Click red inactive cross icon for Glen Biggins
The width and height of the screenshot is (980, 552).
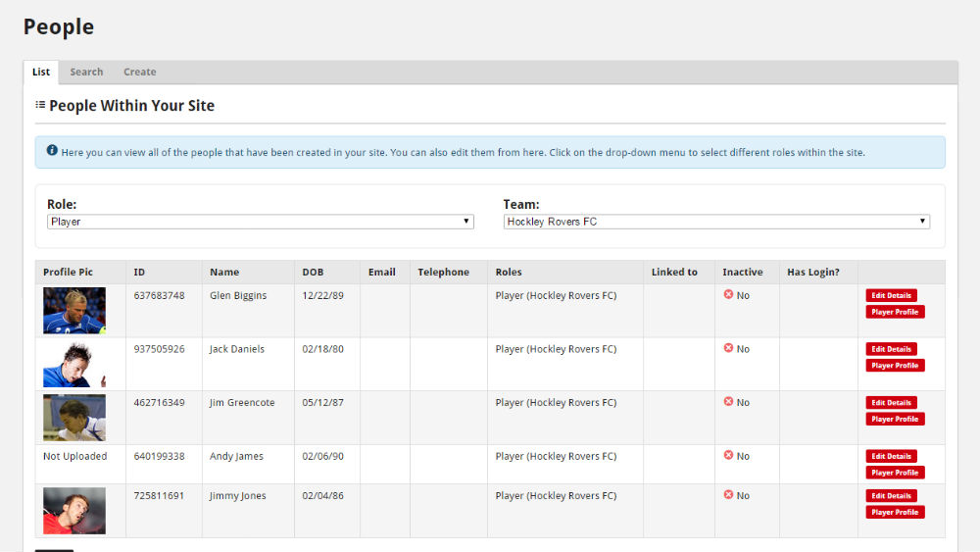click(728, 294)
